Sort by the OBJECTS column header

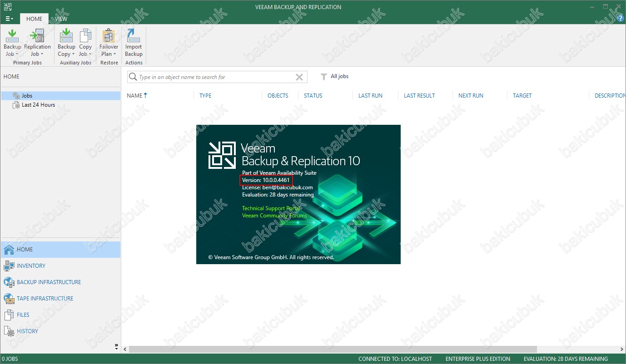click(278, 96)
